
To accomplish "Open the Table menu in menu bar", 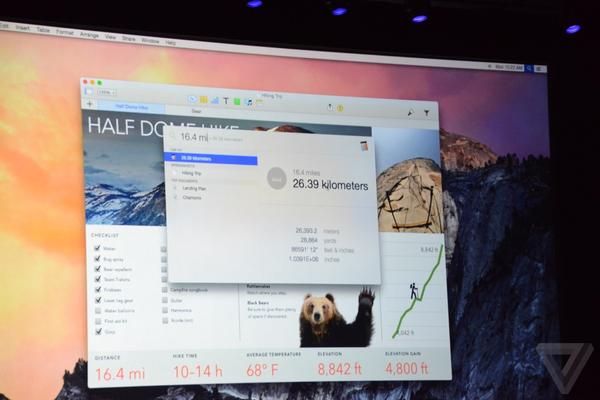I will pos(43,30).
